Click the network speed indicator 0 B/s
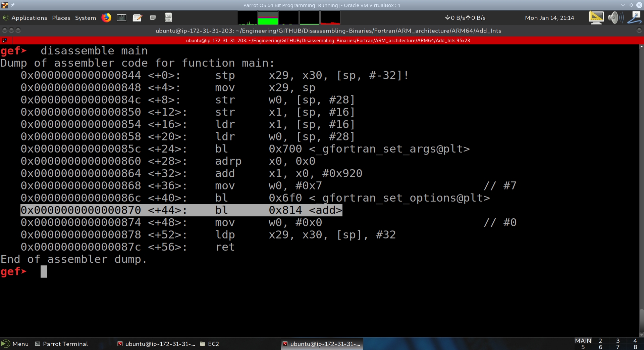644x350 pixels. [465, 18]
